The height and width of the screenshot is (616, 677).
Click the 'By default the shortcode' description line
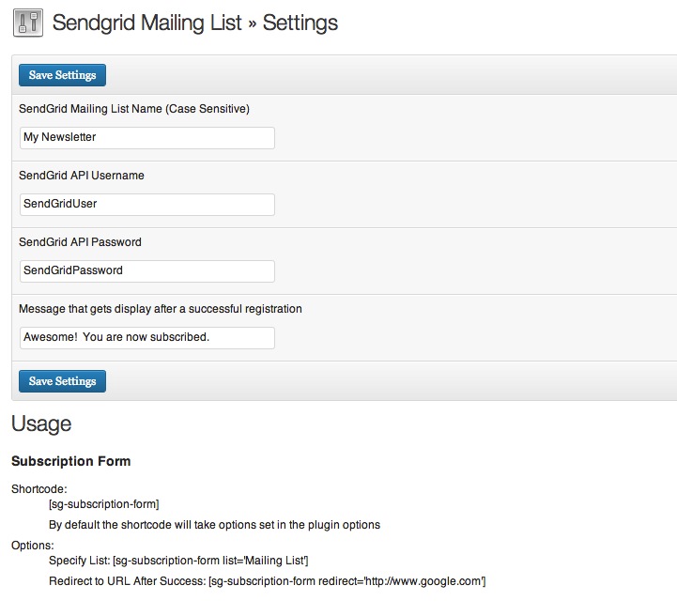click(x=215, y=525)
